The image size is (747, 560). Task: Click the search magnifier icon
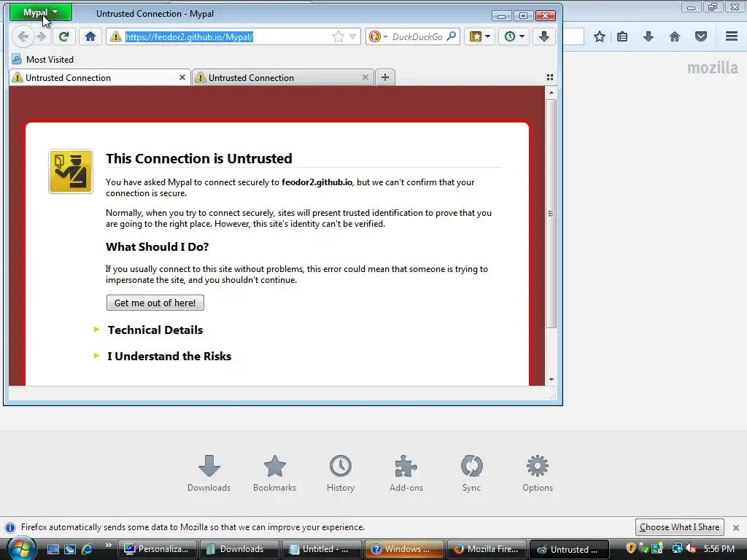452,36
